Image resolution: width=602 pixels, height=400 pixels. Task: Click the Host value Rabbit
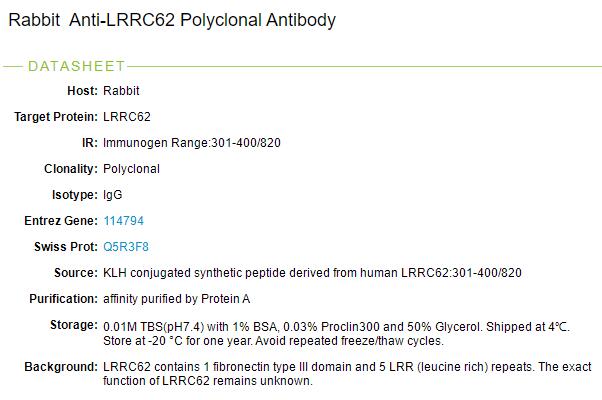pos(121,91)
